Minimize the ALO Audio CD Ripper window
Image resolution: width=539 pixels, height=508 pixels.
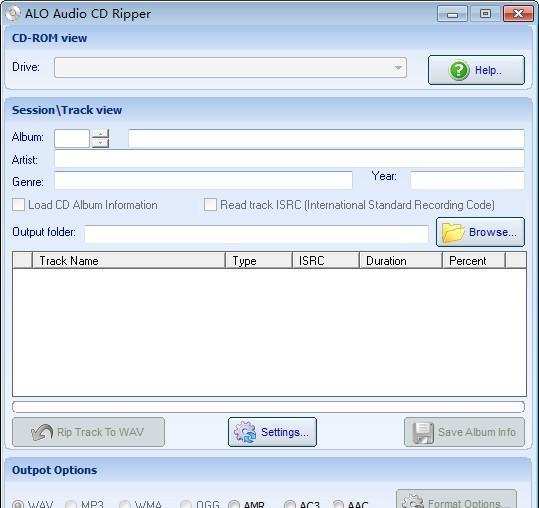pos(452,14)
